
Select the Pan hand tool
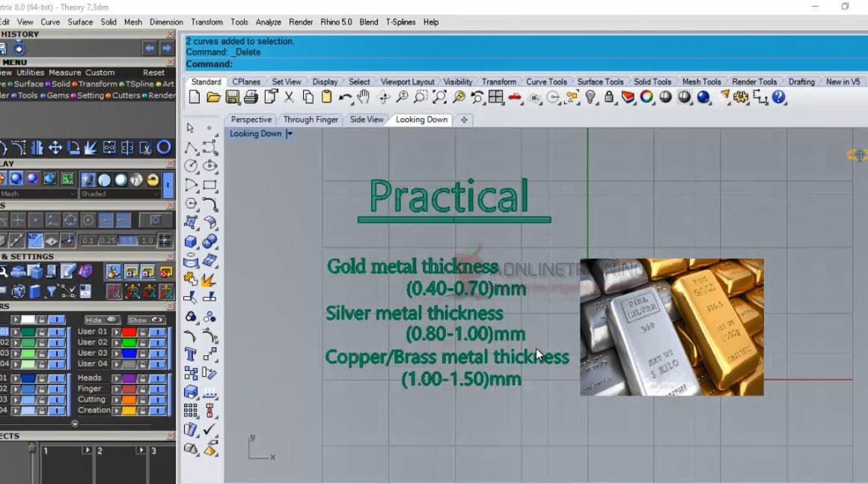click(363, 97)
